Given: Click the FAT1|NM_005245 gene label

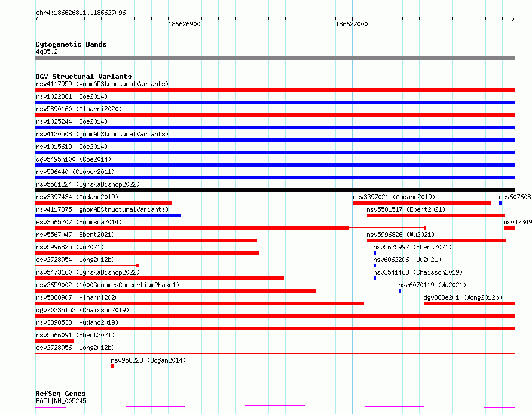Looking at the screenshot, I should click(61, 401).
